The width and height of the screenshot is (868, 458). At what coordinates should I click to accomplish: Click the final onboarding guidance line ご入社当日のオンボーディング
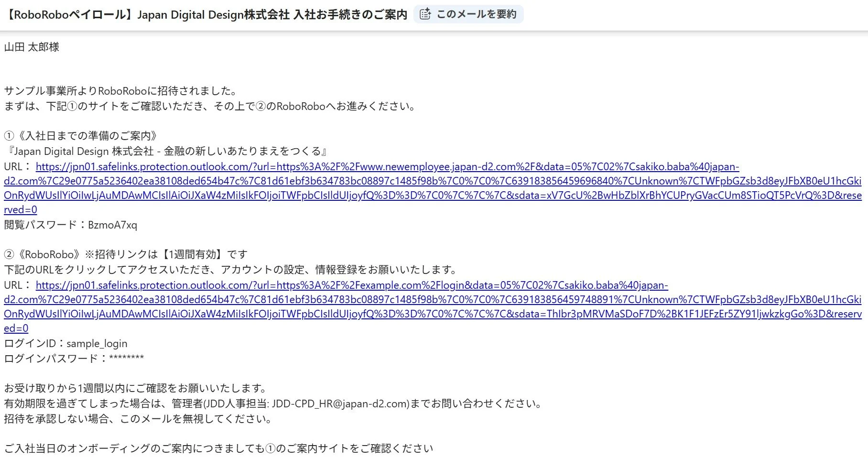pyautogui.click(x=218, y=448)
